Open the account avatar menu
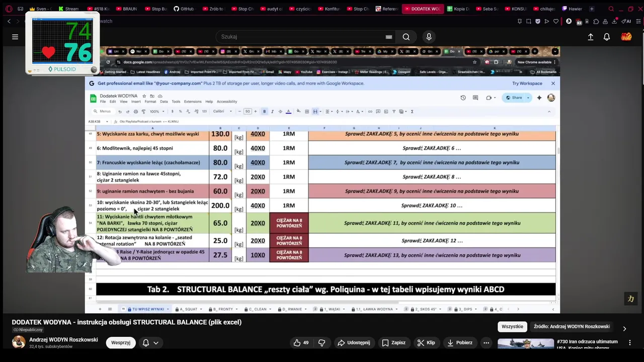Image resolution: width=644 pixels, height=362 pixels. coord(626,37)
